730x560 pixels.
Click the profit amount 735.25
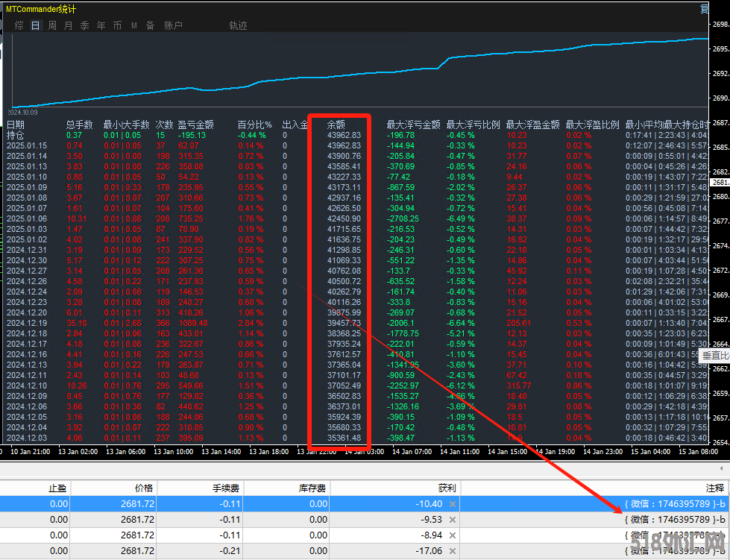[191, 218]
